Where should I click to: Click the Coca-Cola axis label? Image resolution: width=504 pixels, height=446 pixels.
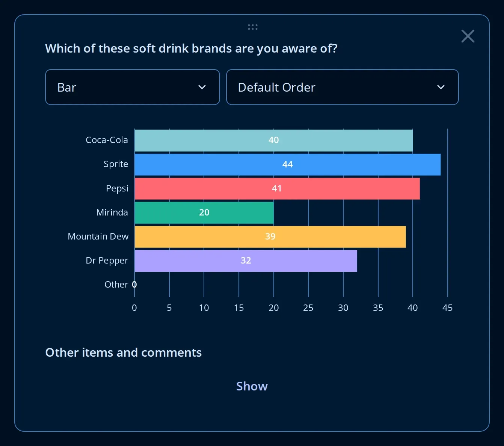107,140
